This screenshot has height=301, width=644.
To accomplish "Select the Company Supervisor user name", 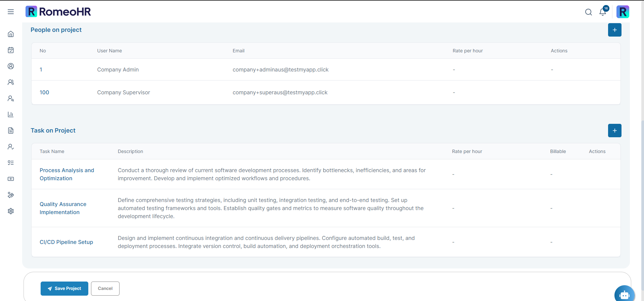I will coord(124,92).
